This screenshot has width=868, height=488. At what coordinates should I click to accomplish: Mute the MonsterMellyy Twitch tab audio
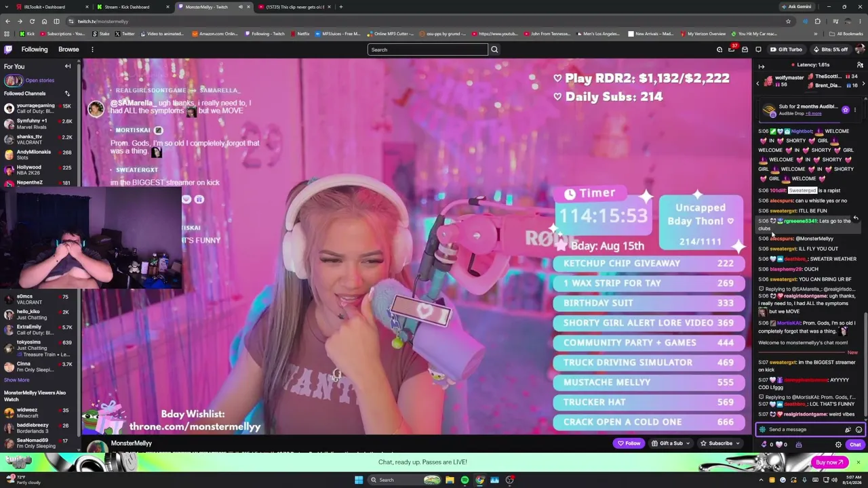(x=240, y=7)
